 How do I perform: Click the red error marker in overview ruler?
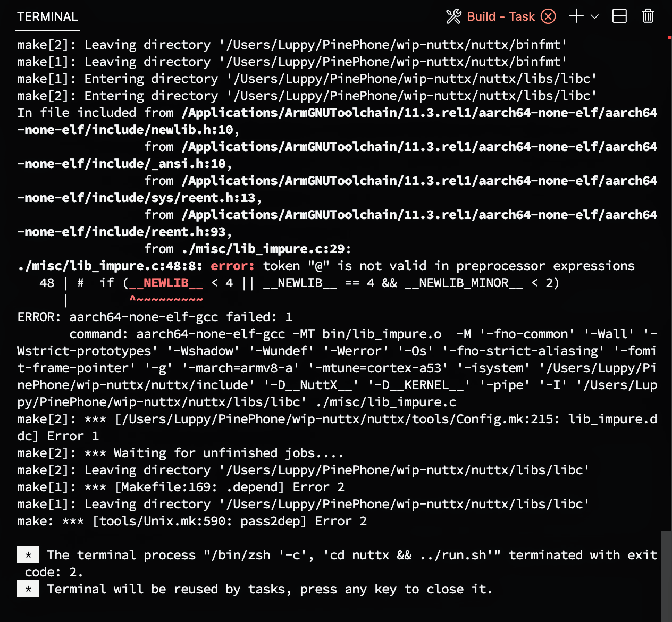669,37
